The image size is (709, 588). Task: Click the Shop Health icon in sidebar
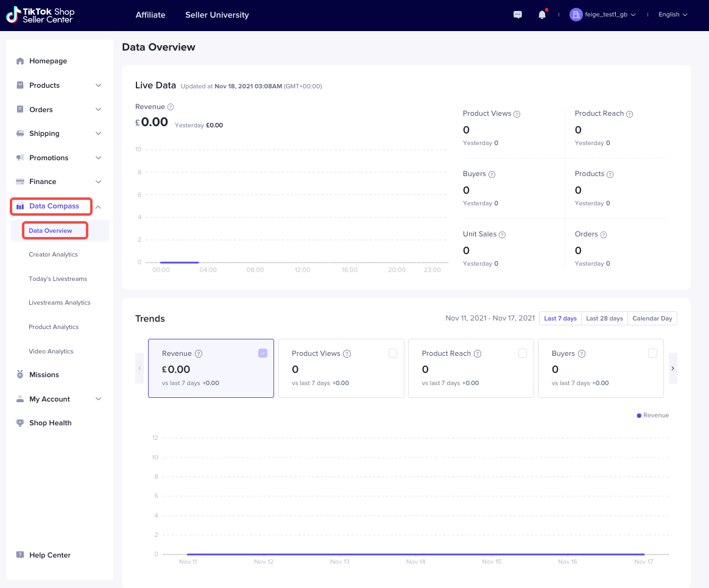[20, 423]
